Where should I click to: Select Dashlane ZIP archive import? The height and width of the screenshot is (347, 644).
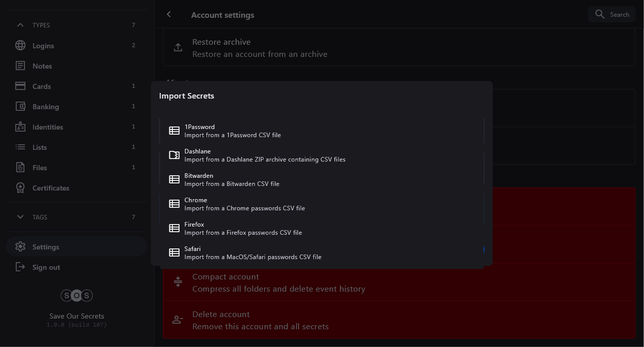pyautogui.click(x=321, y=155)
